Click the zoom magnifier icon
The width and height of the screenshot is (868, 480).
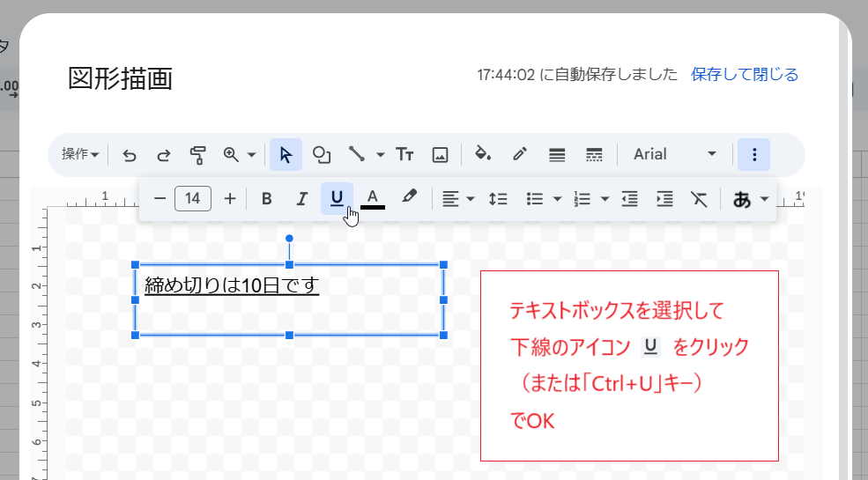click(x=232, y=155)
